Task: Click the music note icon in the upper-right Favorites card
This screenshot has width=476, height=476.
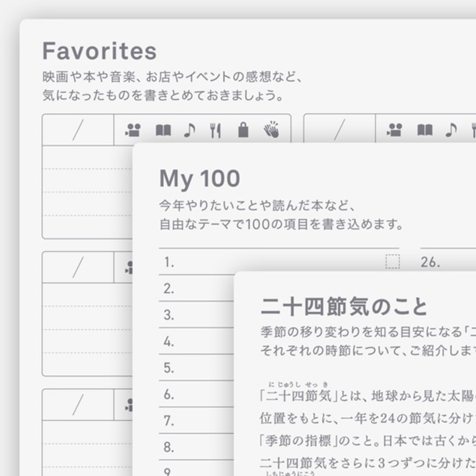Action: [x=451, y=130]
